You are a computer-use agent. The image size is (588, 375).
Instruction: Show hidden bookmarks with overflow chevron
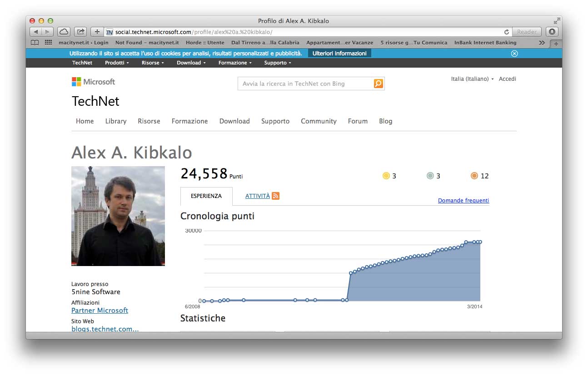542,43
